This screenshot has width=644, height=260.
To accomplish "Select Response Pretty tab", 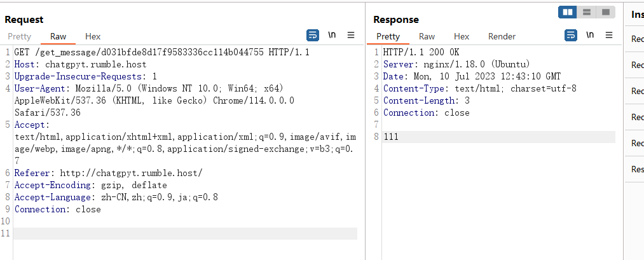I will (x=388, y=37).
